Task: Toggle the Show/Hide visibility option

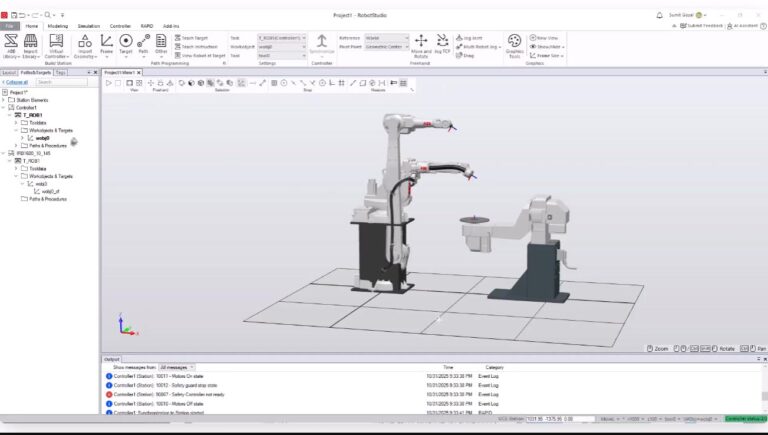Action: [547, 47]
